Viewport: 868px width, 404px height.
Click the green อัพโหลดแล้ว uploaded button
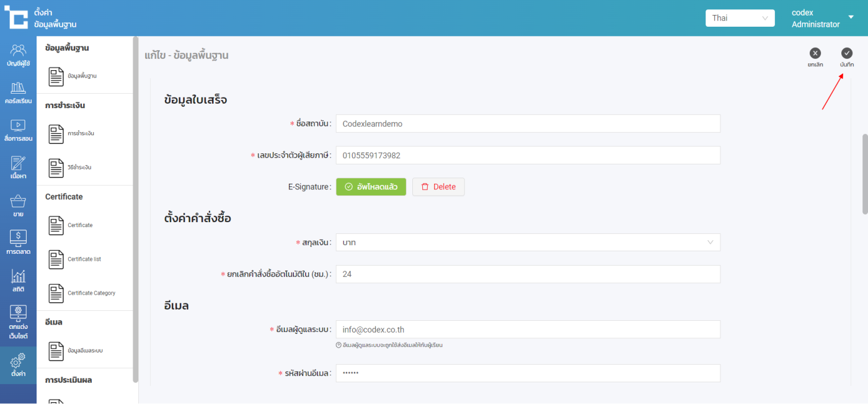tap(371, 187)
